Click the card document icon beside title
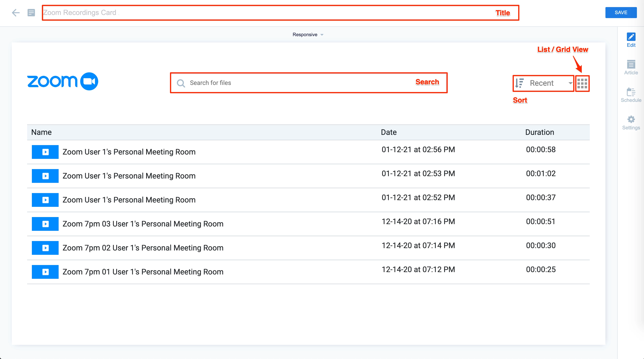644x359 pixels. [x=31, y=13]
